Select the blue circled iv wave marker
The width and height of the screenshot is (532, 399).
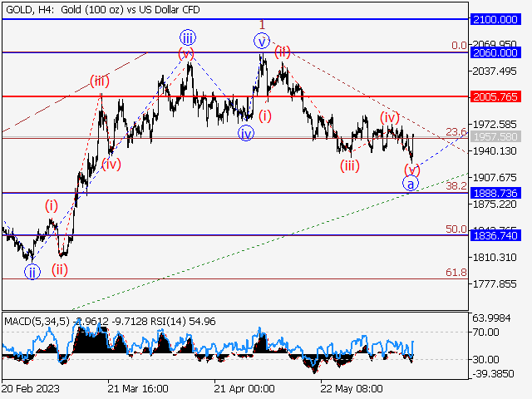(246, 132)
